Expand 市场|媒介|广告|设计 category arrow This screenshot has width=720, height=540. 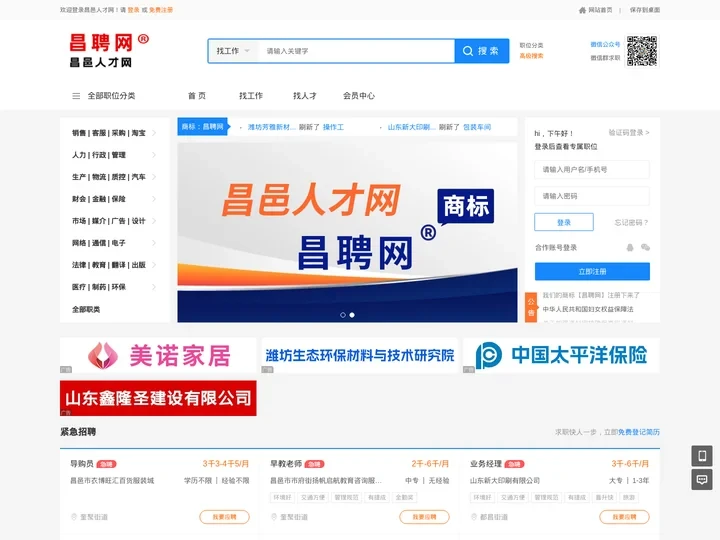(154, 221)
